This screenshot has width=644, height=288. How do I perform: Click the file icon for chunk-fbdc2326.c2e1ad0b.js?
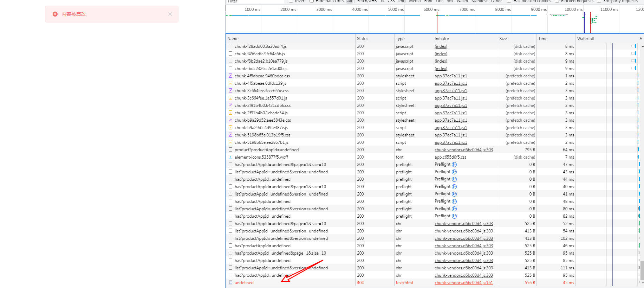coord(230,68)
